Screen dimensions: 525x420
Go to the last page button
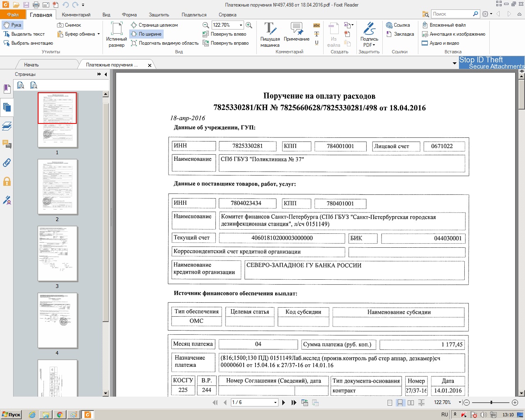pyautogui.click(x=294, y=403)
